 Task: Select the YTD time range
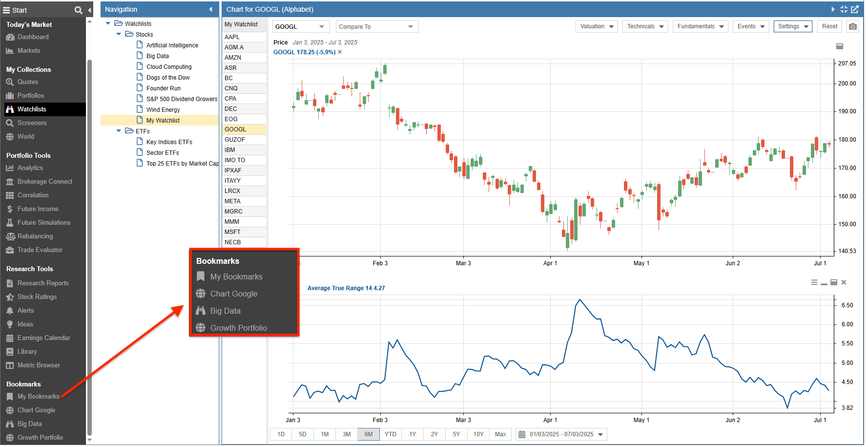390,434
